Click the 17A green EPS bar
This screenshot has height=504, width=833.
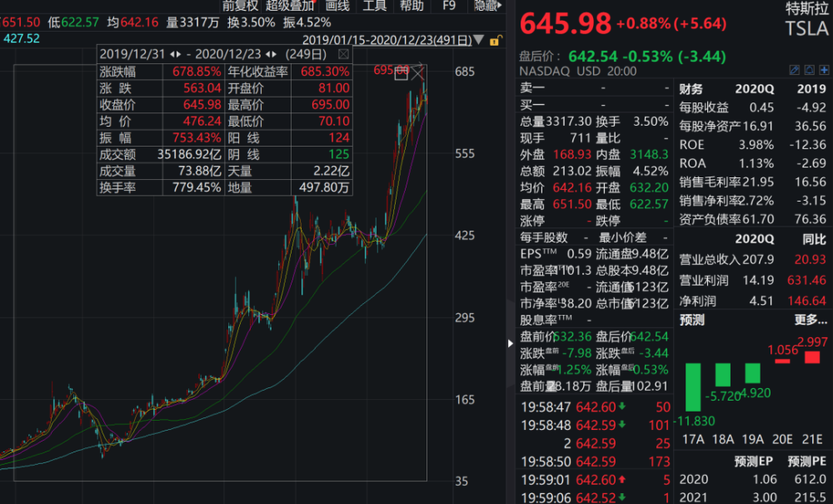point(693,387)
